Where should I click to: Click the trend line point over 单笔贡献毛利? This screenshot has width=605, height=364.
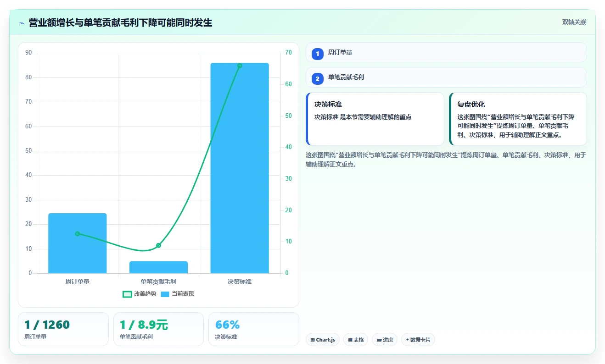(x=158, y=245)
